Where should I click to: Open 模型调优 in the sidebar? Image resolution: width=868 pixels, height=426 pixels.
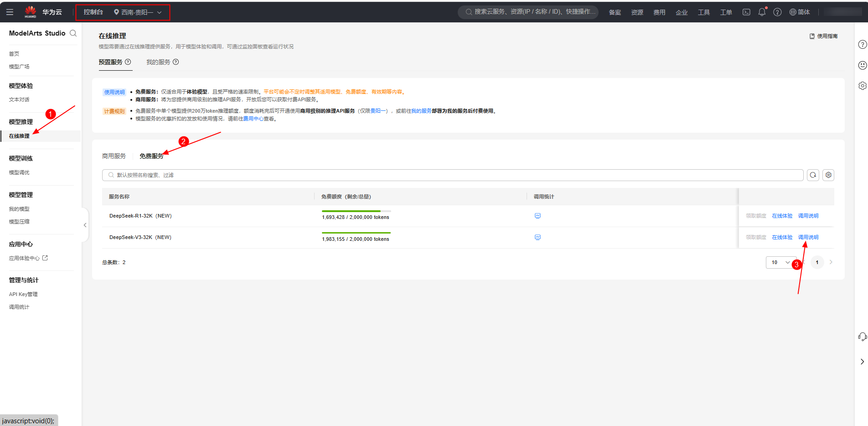(19, 172)
